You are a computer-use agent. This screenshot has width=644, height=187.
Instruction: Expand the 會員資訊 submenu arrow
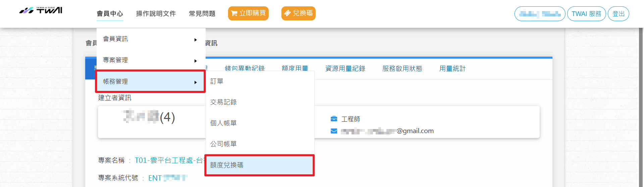click(196, 40)
